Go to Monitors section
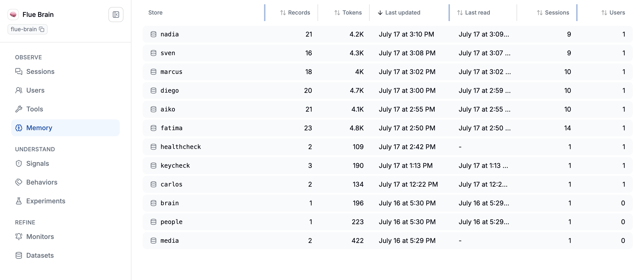Viewport: 644px width, 280px height. [x=65, y=237]
